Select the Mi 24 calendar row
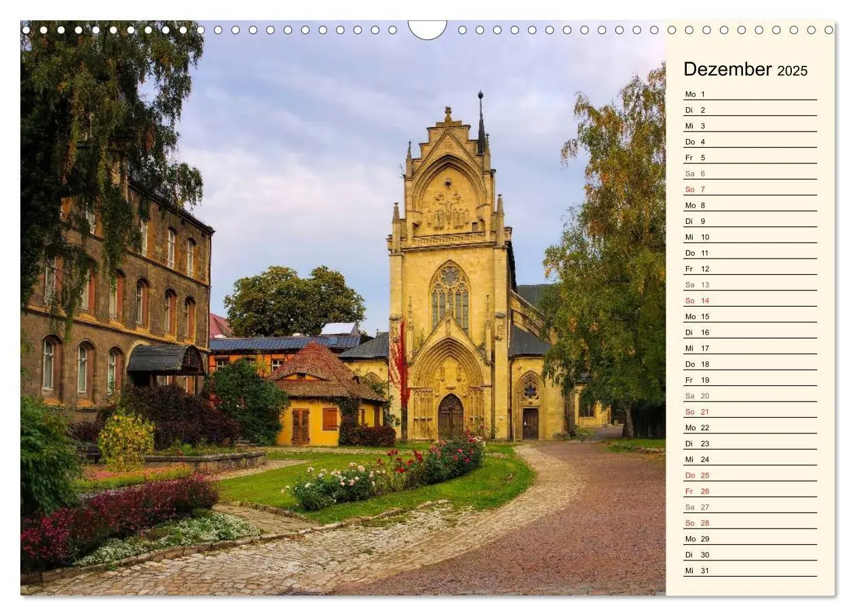Image resolution: width=855 pixels, height=616 pixels. 750,459
